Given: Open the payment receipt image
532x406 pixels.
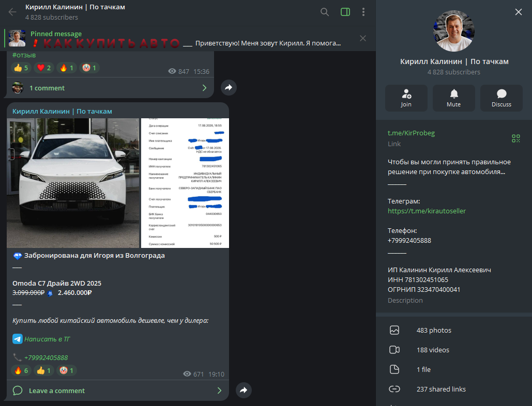Looking at the screenshot, I should click(185, 183).
